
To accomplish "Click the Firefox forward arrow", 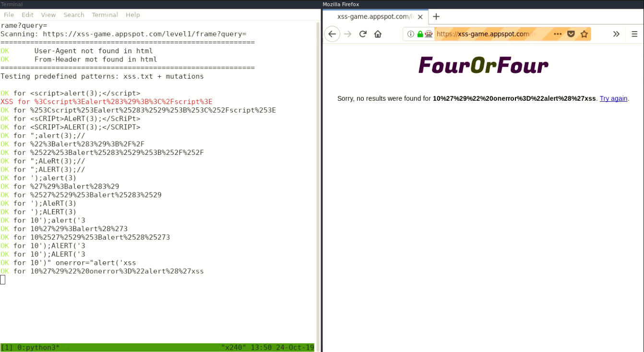I will click(x=348, y=34).
